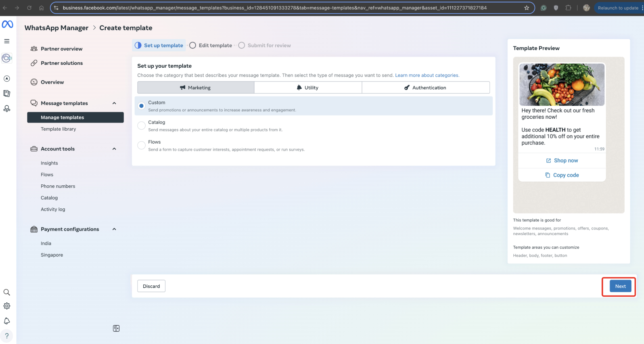Open India payment configuration
644x344 pixels.
coord(46,243)
